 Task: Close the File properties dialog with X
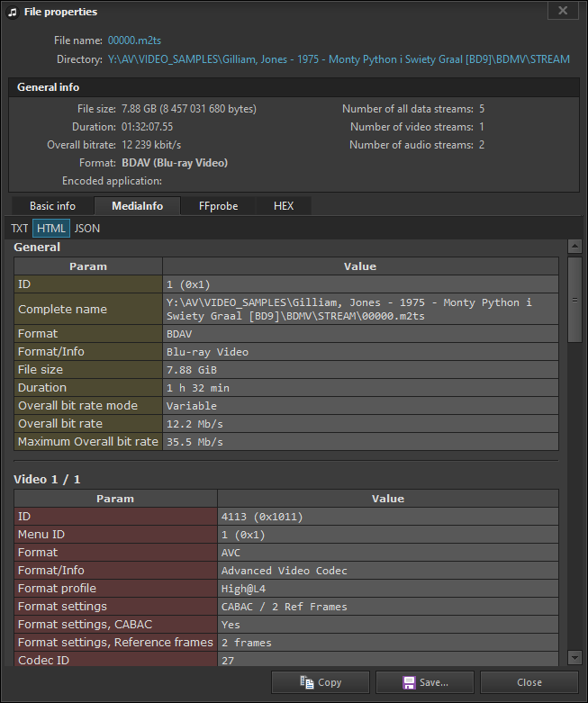click(x=563, y=10)
